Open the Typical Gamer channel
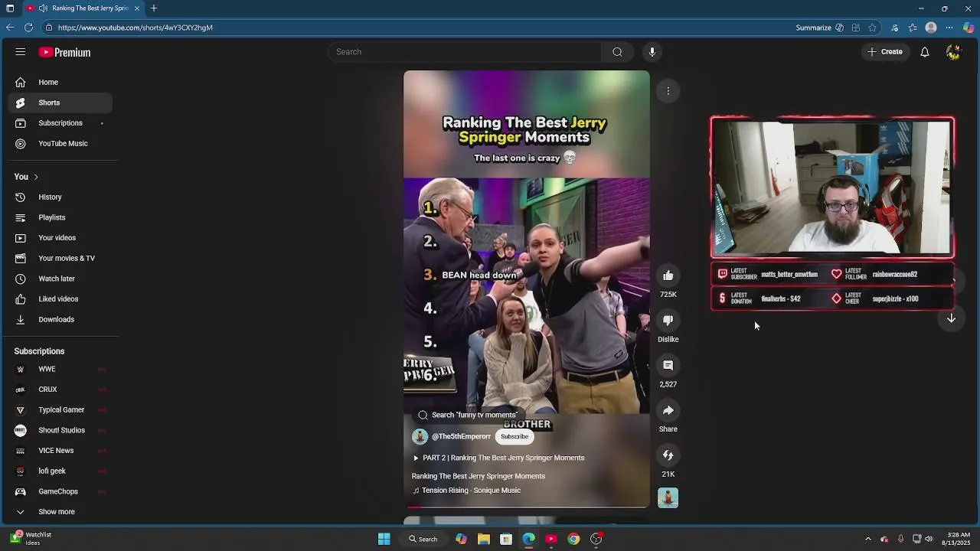The image size is (980, 551). [x=60, y=410]
